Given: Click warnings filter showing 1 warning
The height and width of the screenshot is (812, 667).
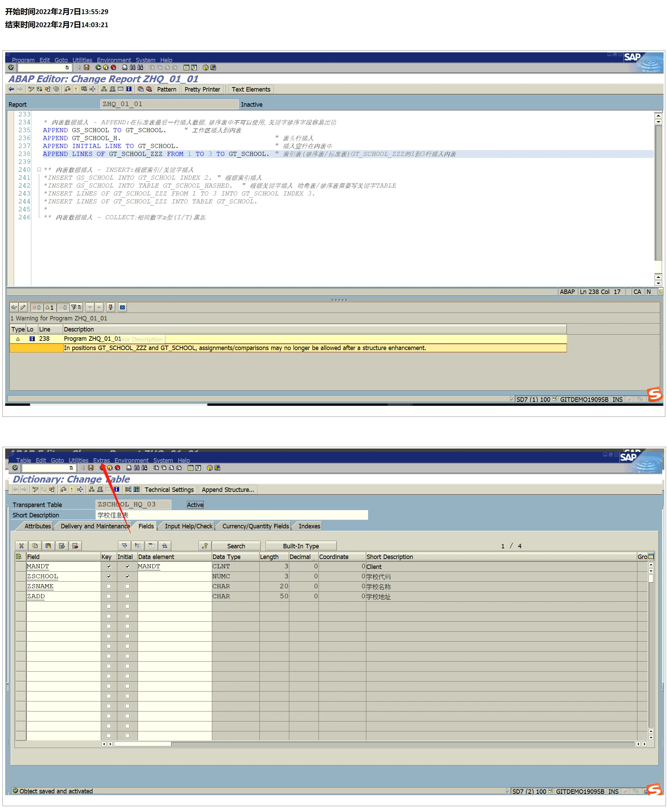Looking at the screenshot, I should 50,308.
